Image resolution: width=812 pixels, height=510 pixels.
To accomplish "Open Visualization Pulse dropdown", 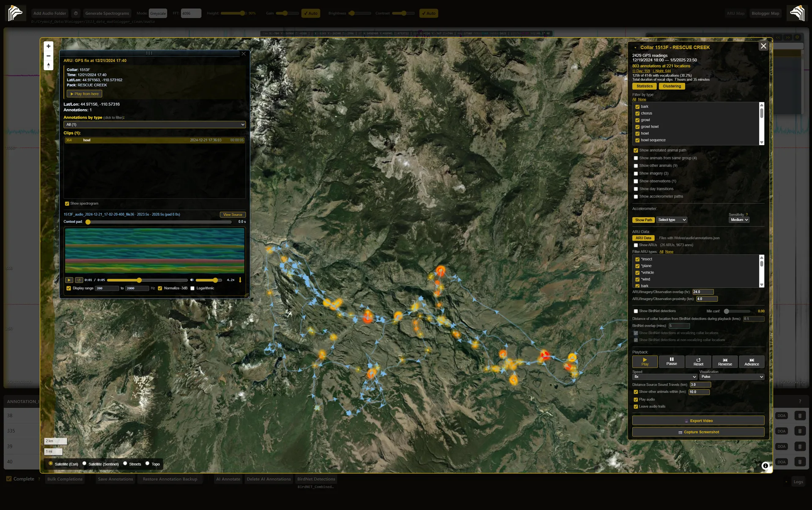I will point(732,377).
